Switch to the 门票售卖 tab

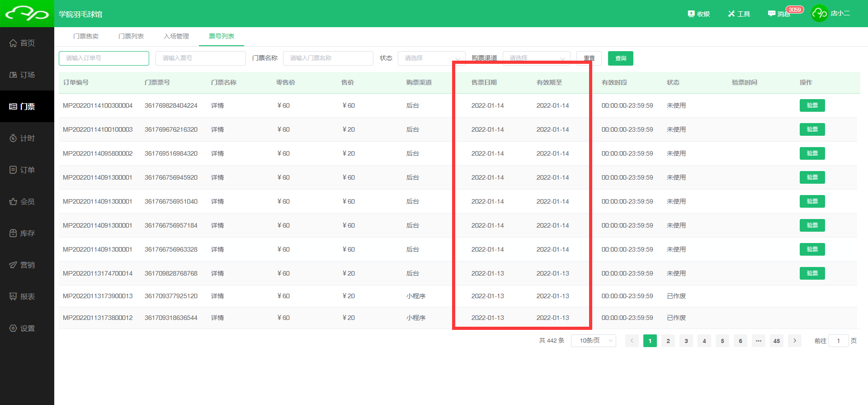pos(86,36)
